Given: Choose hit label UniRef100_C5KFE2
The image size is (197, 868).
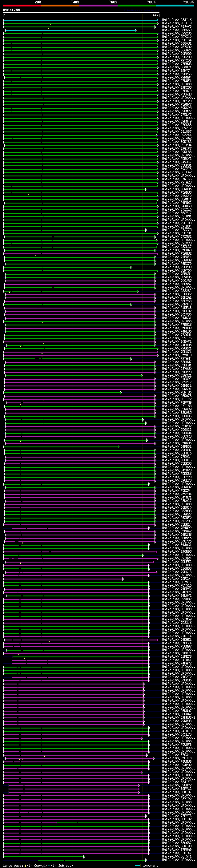Looking at the screenshot, I should coord(177,562).
